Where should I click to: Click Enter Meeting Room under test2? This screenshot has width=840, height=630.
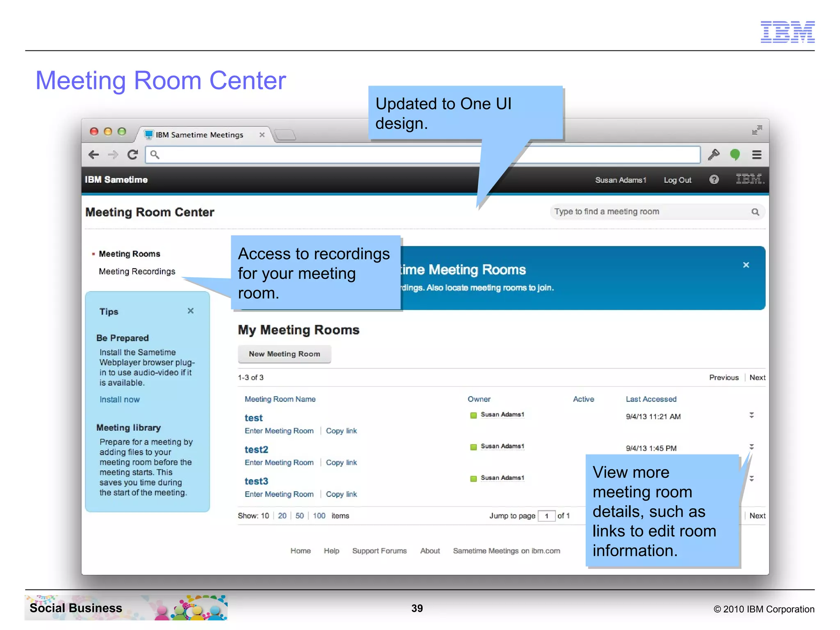click(x=279, y=463)
